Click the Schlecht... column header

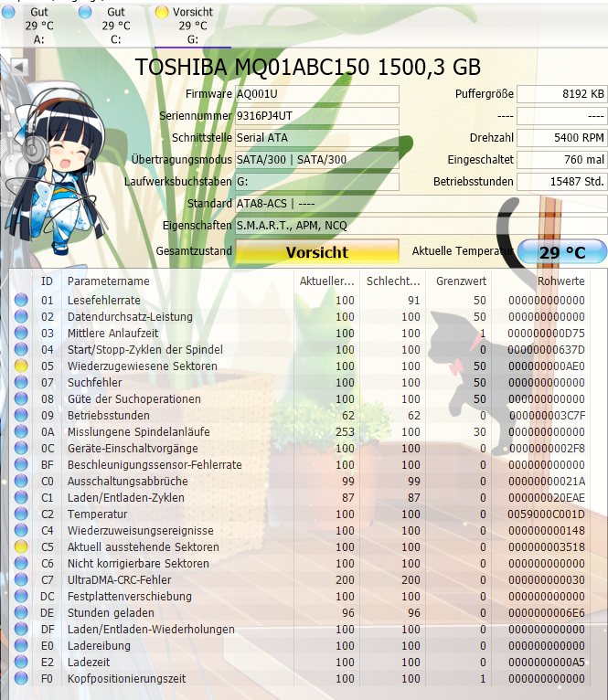[392, 281]
